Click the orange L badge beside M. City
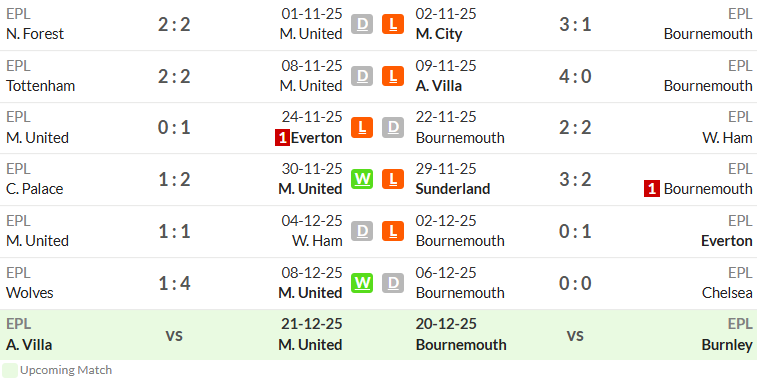The height and width of the screenshot is (390, 757). (393, 24)
